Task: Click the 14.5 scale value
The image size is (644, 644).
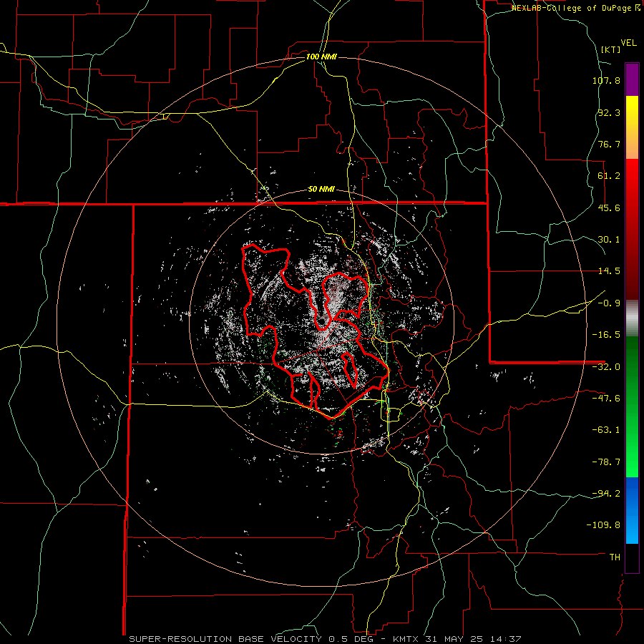Action: point(609,271)
